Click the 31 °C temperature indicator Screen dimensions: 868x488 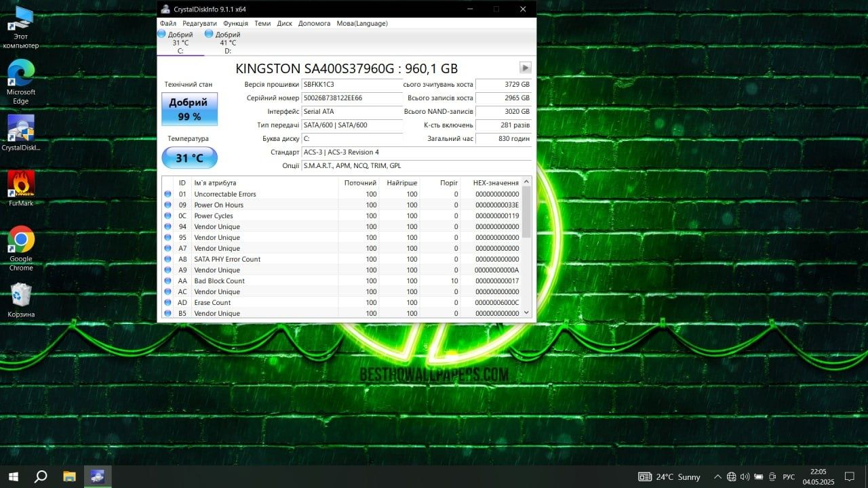pos(189,158)
